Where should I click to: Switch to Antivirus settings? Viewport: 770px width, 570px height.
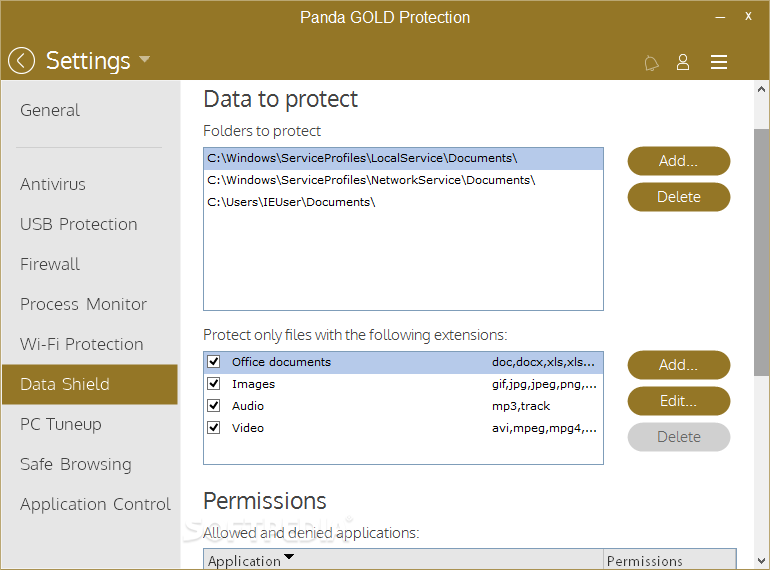(x=53, y=184)
